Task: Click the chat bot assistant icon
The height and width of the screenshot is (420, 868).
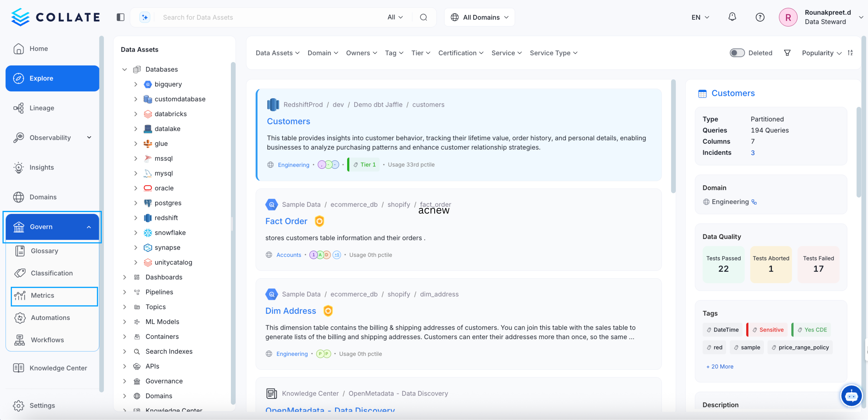Action: [x=851, y=396]
